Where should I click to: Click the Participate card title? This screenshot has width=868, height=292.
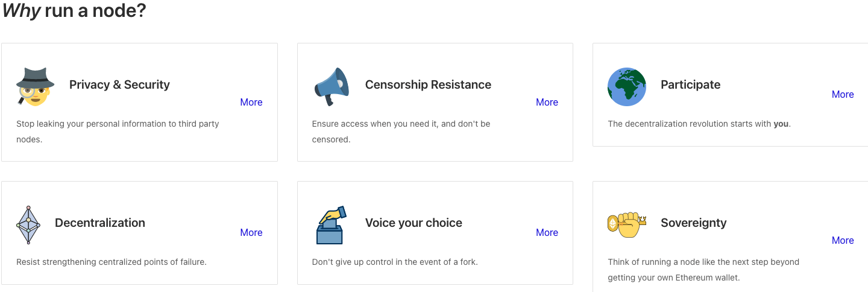point(691,84)
